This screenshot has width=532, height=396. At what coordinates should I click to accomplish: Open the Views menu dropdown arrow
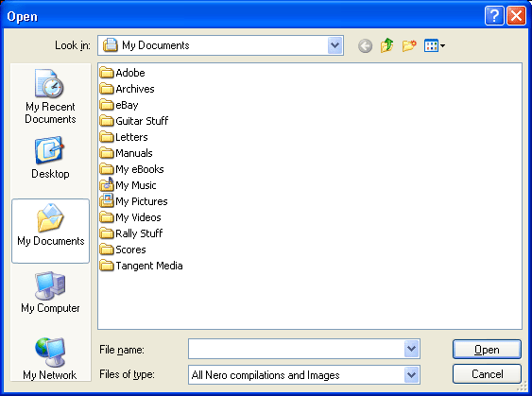443,45
